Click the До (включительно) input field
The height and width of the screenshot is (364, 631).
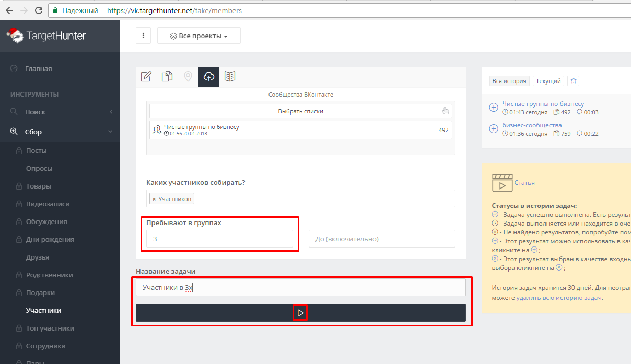coord(382,239)
